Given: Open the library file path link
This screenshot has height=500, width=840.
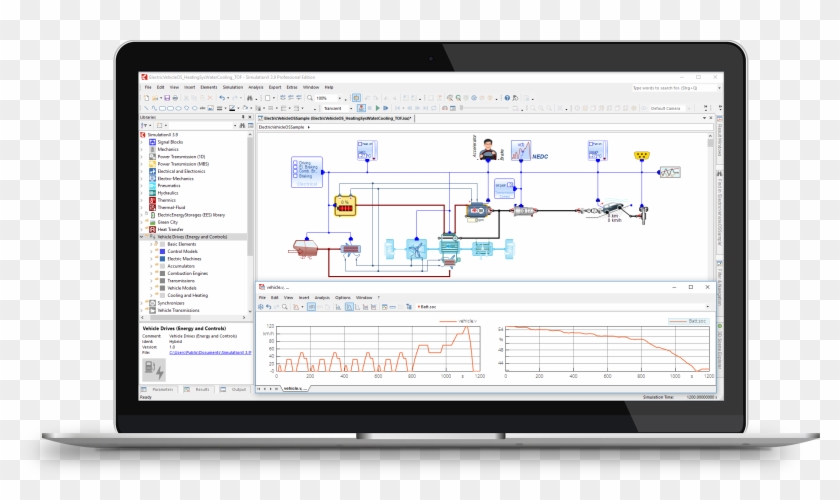Looking at the screenshot, I should pyautogui.click(x=210, y=353).
